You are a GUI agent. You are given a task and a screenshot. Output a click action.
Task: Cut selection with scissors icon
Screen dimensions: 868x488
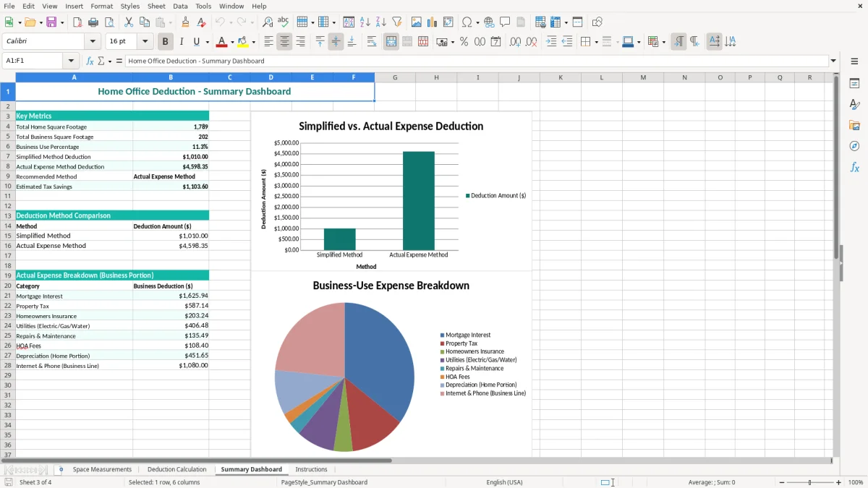(x=128, y=22)
